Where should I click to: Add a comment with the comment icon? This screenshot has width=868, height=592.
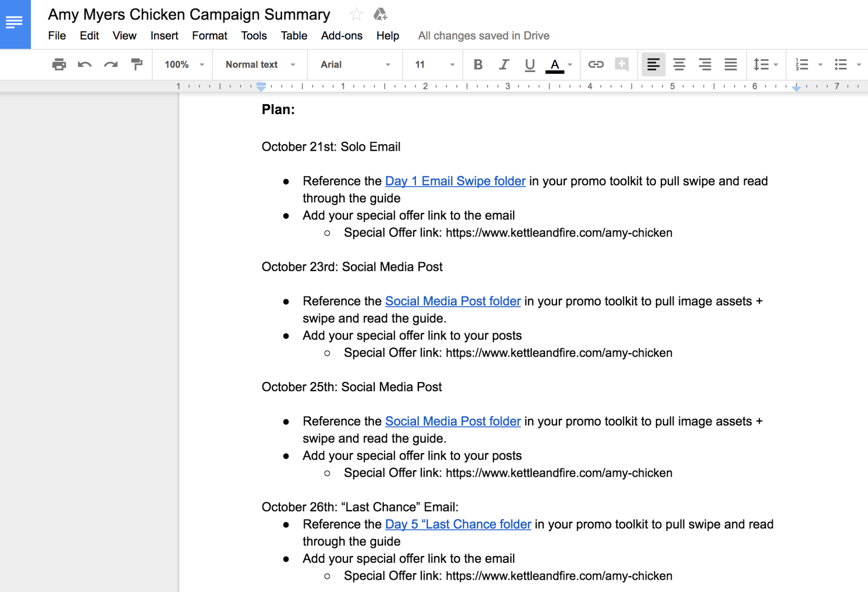(622, 64)
